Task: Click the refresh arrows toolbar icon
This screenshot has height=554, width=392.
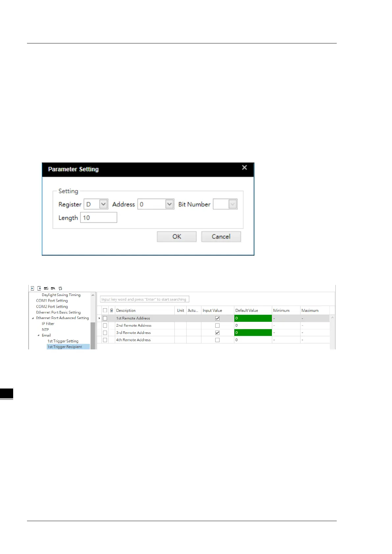Action: (60, 288)
